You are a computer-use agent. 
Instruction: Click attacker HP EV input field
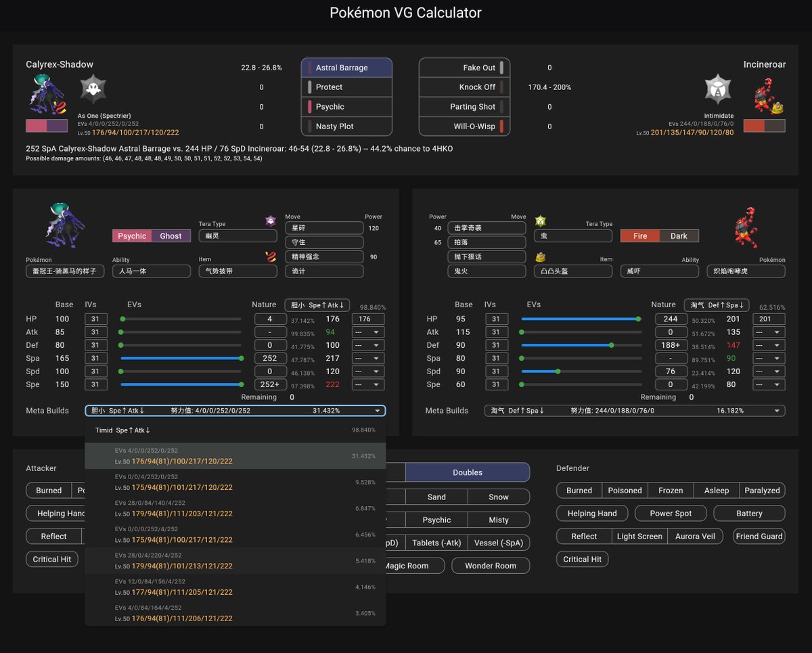270,319
